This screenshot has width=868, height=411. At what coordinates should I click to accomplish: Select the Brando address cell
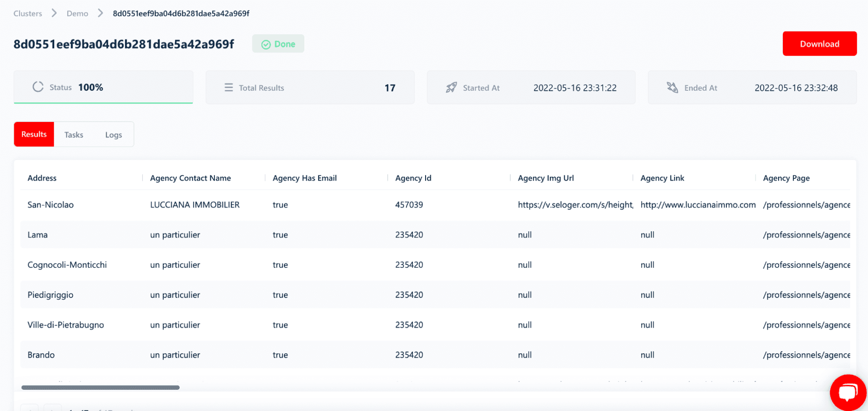(41, 355)
